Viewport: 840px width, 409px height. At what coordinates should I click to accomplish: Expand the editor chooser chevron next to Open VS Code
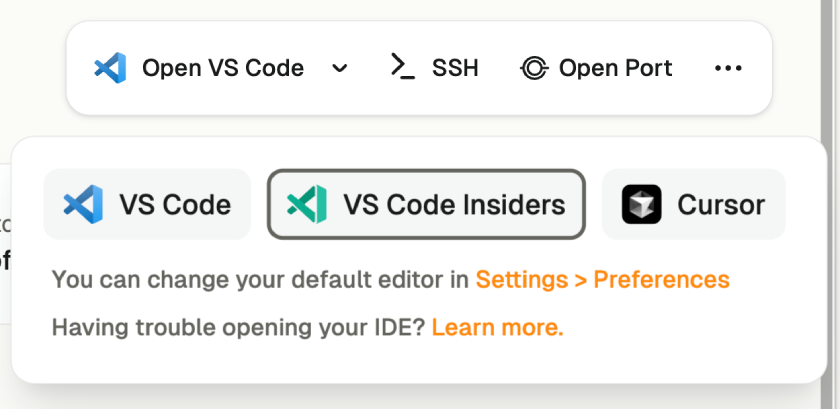coord(340,68)
